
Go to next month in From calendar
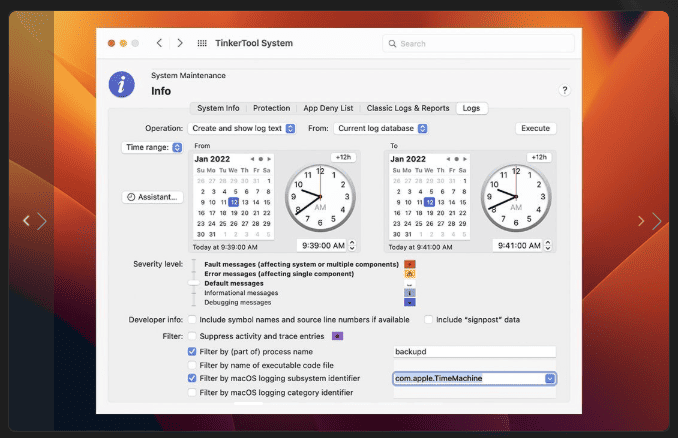pos(269,159)
